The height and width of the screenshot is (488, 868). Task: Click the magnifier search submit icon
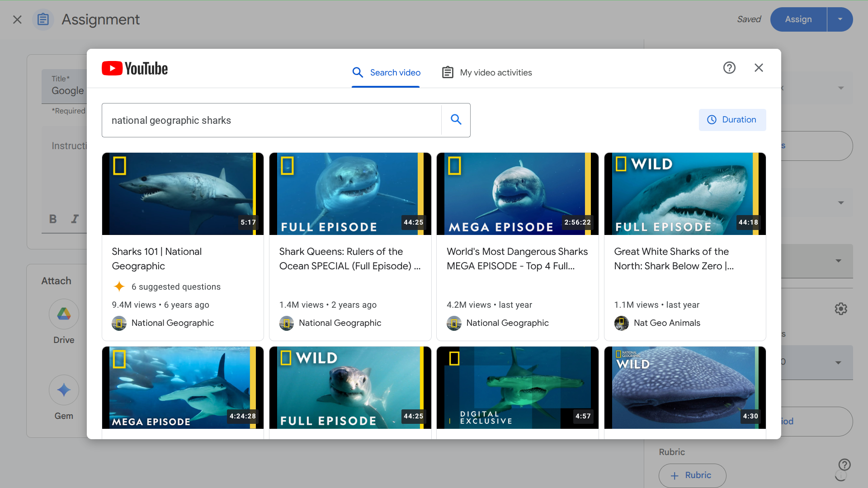click(456, 120)
